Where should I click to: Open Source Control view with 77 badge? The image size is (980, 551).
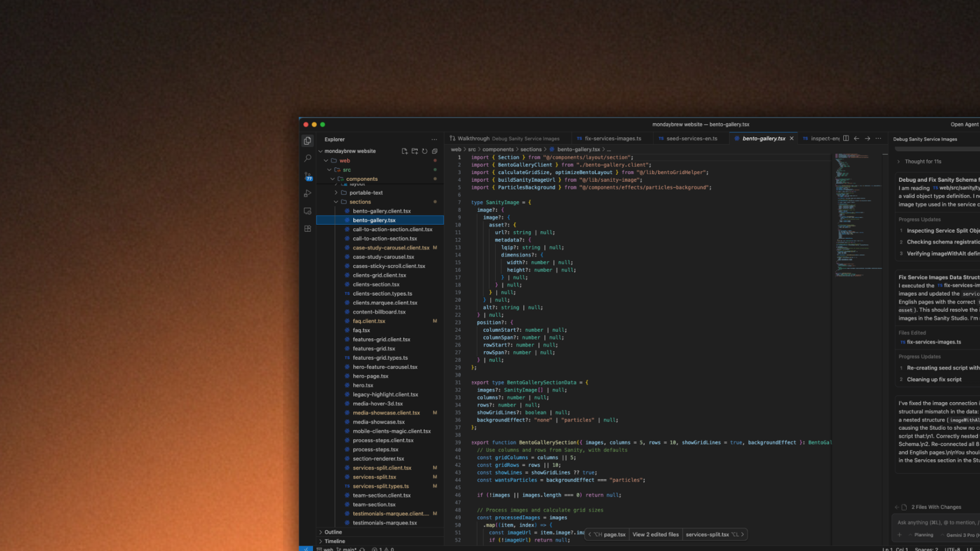click(308, 176)
